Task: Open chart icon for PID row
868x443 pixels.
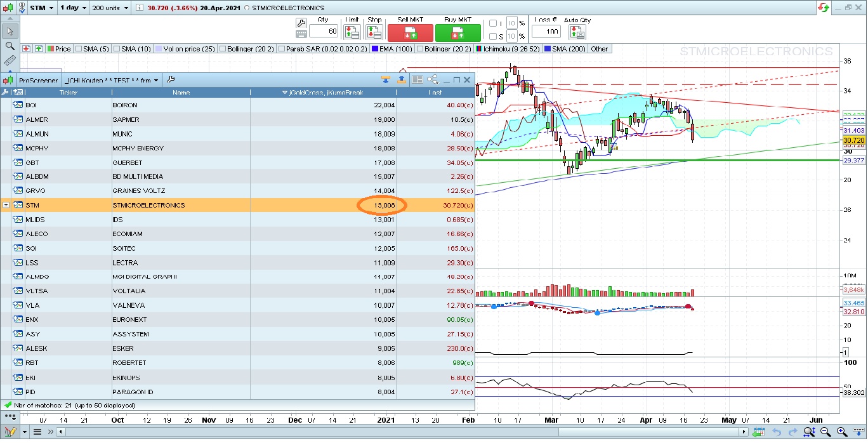Action: coord(18,392)
